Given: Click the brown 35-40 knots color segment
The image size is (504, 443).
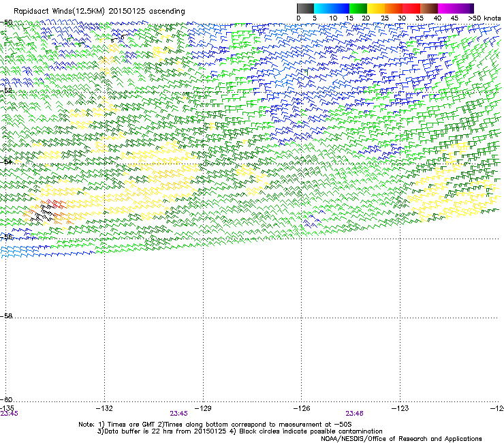Looking at the screenshot, I should (429, 8).
